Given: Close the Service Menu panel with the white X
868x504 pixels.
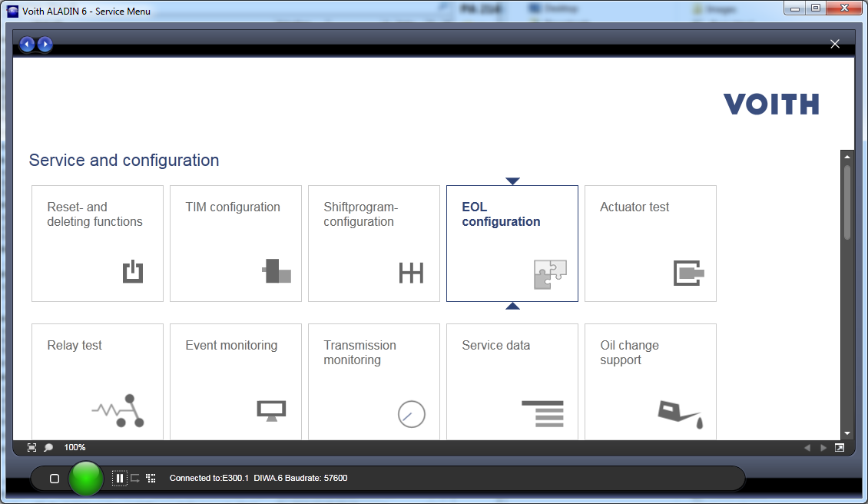Looking at the screenshot, I should [835, 44].
